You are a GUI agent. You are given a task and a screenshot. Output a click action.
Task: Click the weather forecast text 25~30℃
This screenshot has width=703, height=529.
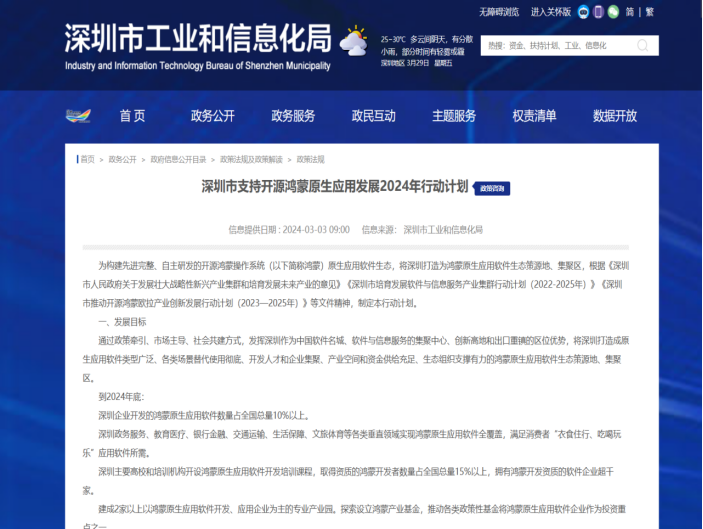tap(393, 39)
